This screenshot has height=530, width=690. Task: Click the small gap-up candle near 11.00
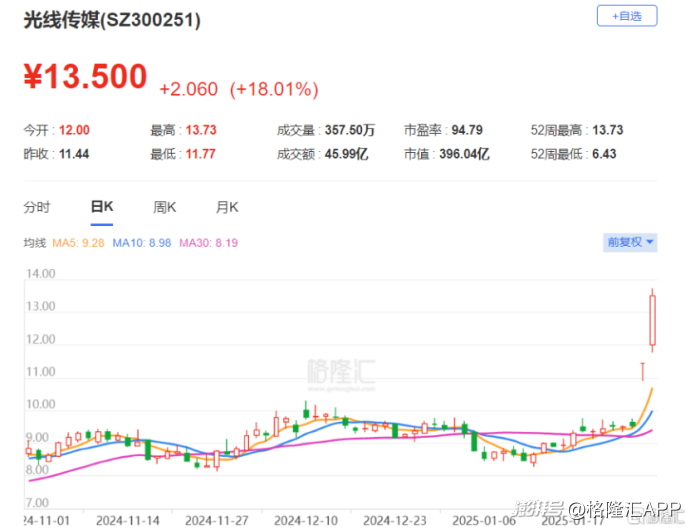coord(642,371)
